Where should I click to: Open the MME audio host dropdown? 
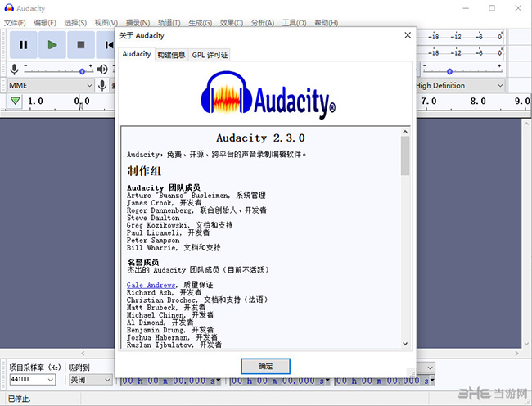tap(51, 85)
